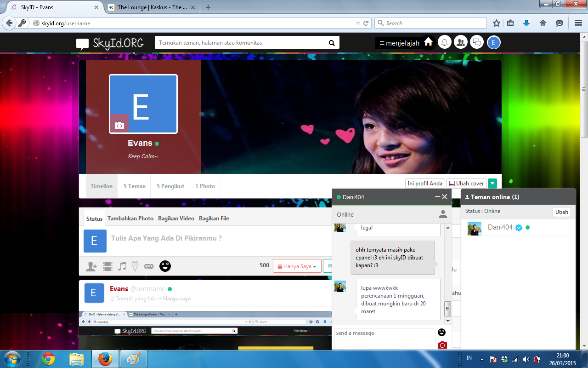Click the Teman online panel header
The image size is (588, 368).
(518, 197)
